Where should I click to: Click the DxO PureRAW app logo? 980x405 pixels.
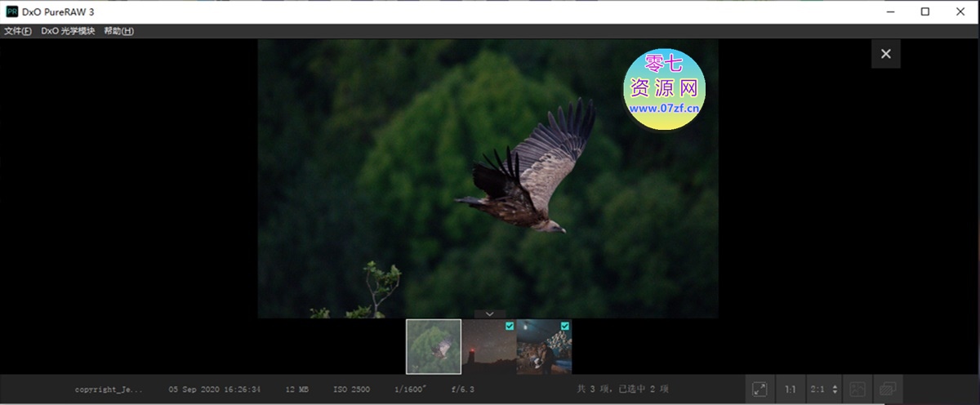[11, 11]
